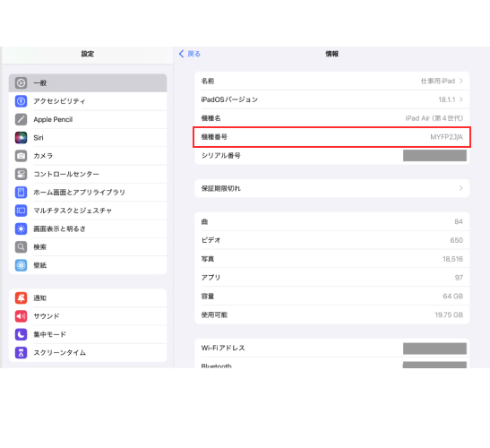Click the 容量 value 64 GB

[452, 296]
